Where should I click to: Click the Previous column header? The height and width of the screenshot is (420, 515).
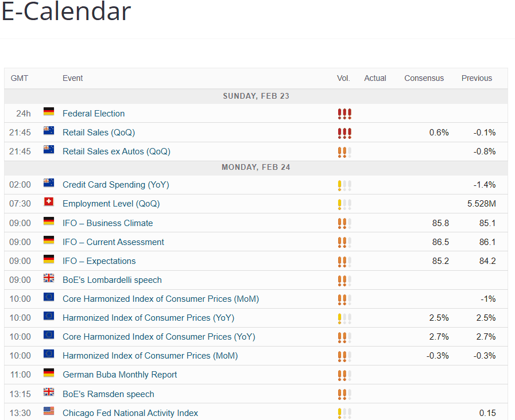[x=477, y=78]
